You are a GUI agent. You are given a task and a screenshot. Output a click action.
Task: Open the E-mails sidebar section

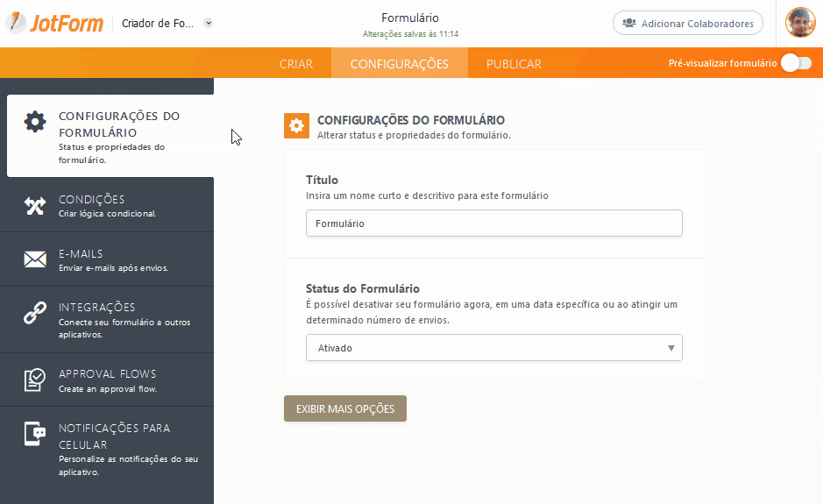coord(107,259)
